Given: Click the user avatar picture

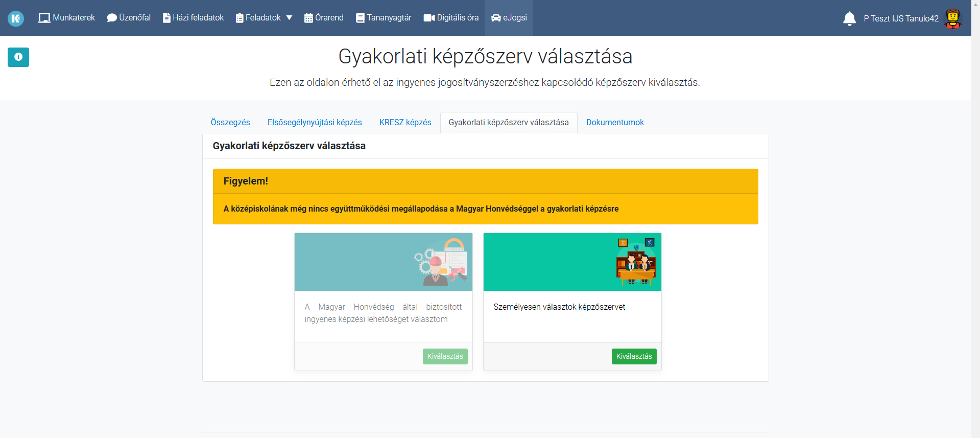Looking at the screenshot, I should tap(952, 18).
